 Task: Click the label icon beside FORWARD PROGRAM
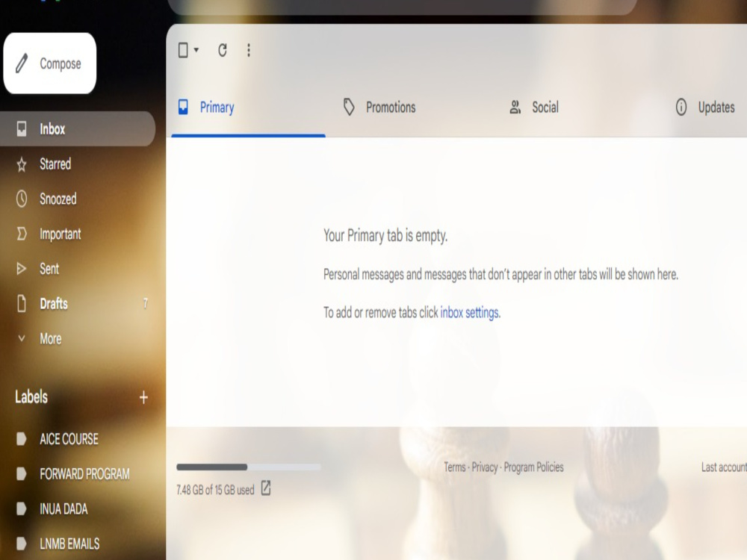coord(22,474)
